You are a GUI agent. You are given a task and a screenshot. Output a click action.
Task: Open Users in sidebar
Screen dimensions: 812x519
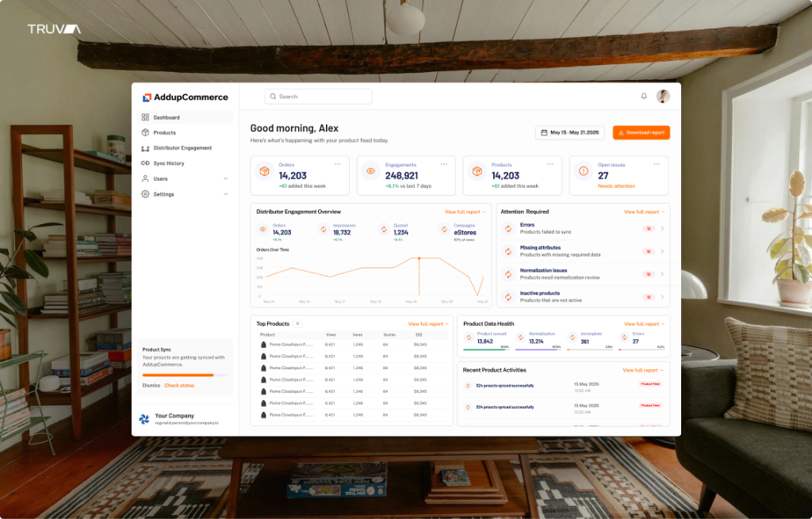(186, 178)
